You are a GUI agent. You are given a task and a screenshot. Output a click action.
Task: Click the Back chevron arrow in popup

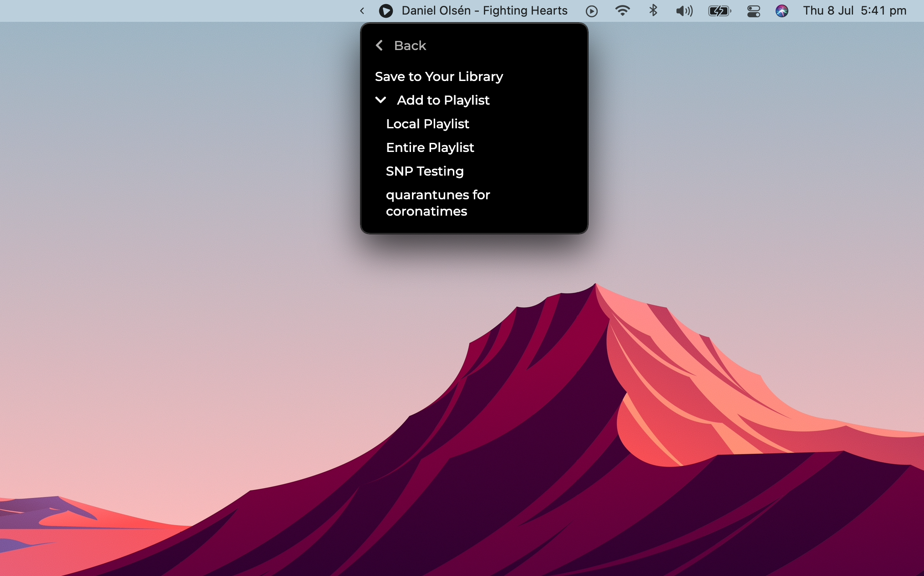point(379,45)
